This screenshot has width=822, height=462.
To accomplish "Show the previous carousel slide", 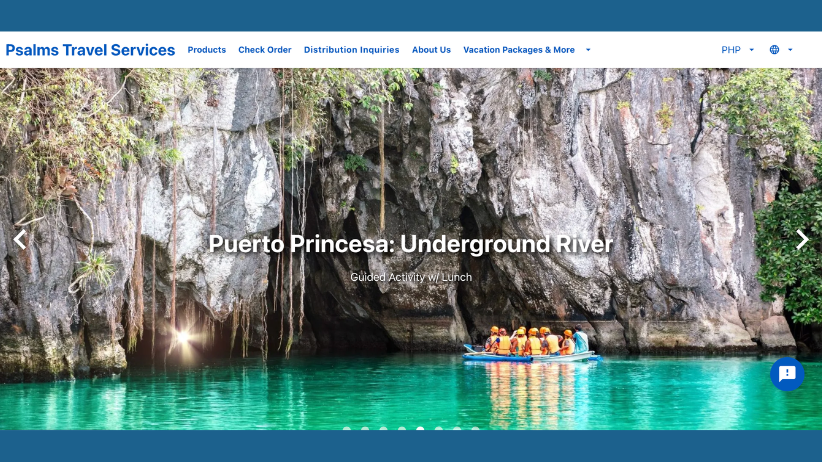I will pos(20,240).
